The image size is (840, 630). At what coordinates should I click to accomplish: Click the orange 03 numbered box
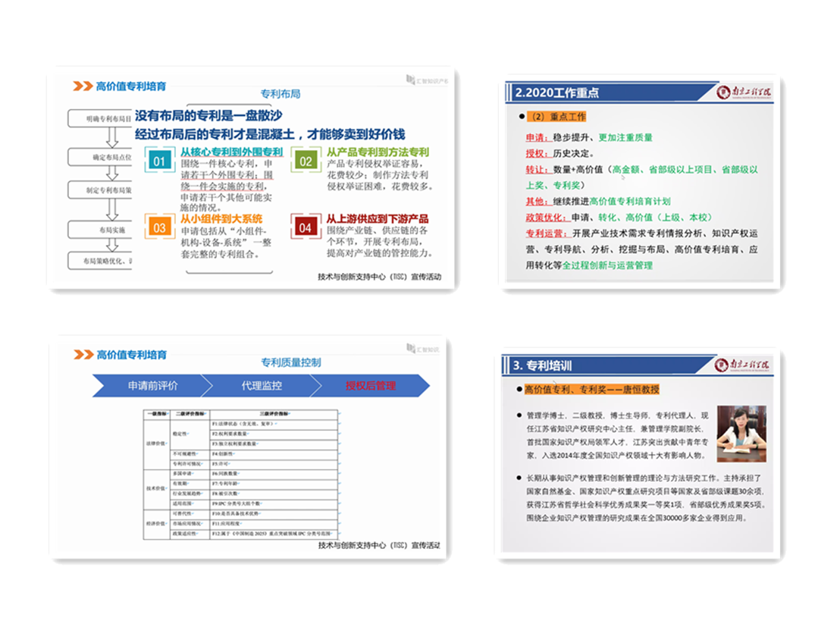158,227
